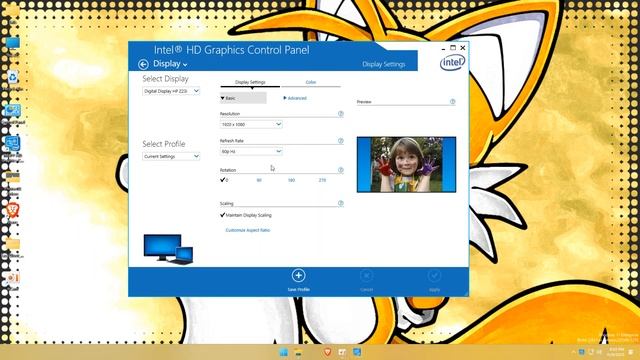Open the Select Display dropdown

[x=171, y=91]
